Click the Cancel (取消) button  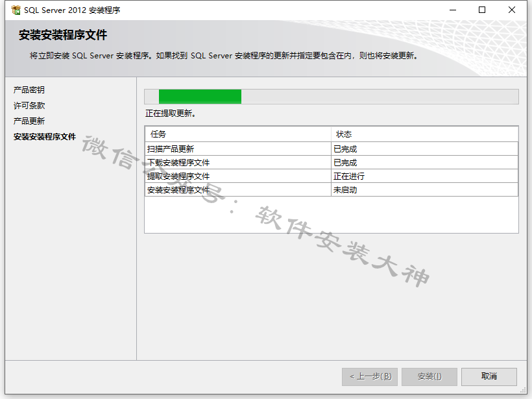tap(489, 376)
